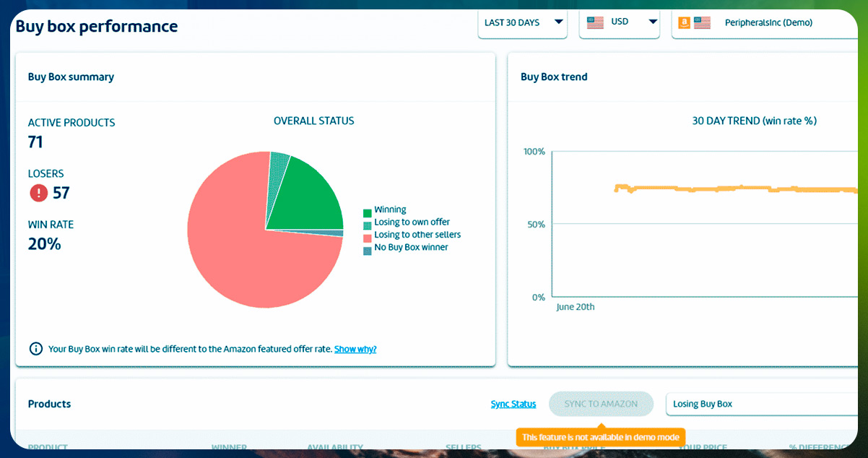Click the 50% axis label on trend chart
868x458 pixels.
click(536, 225)
